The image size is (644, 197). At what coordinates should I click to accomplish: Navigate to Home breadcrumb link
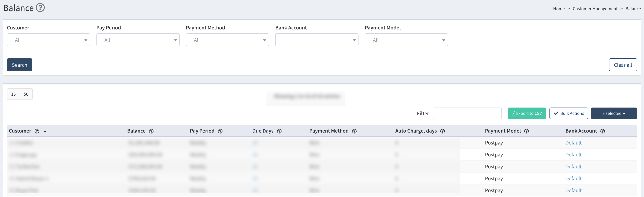click(559, 9)
